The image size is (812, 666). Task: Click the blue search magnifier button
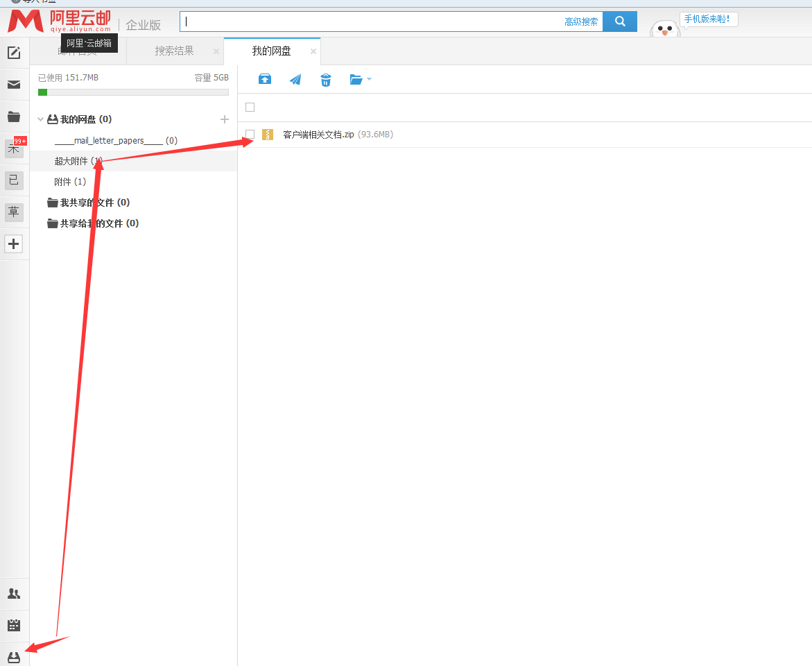[x=620, y=22]
